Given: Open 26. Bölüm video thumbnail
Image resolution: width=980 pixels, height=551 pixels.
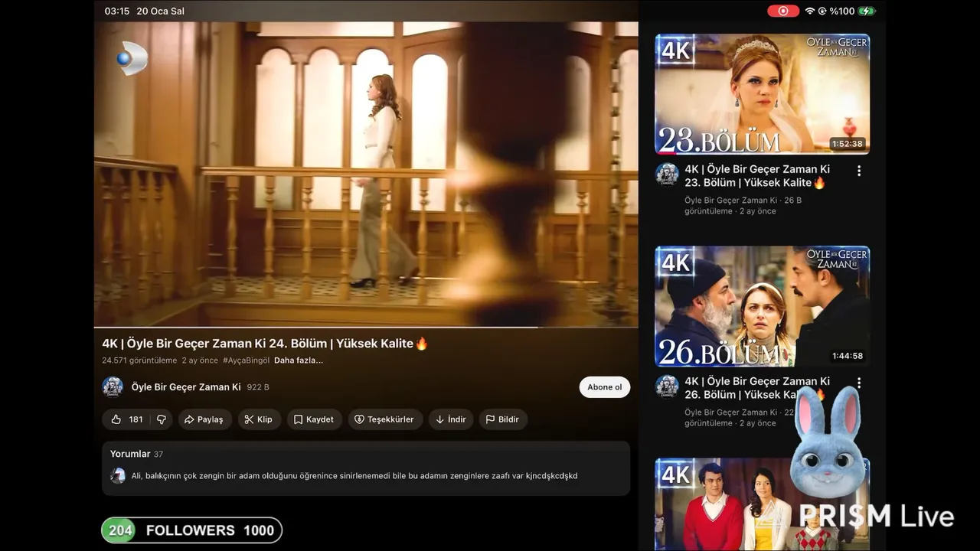Looking at the screenshot, I should pos(763,306).
